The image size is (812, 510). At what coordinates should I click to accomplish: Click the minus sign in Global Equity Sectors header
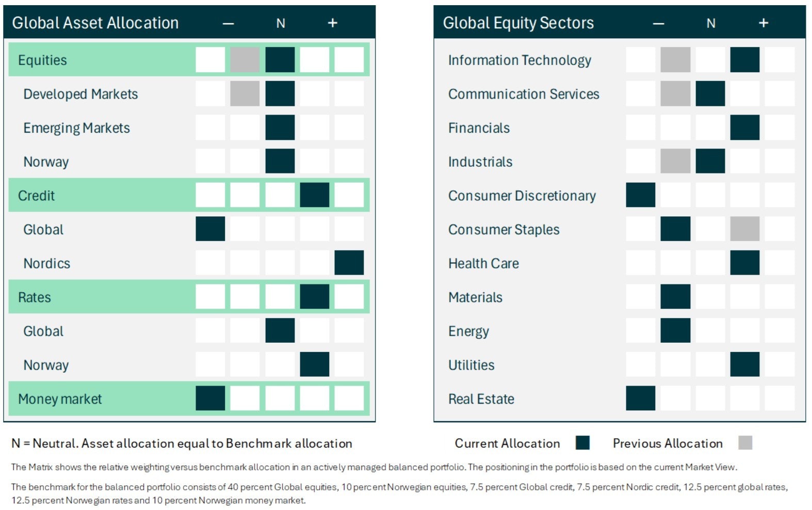[x=658, y=23]
